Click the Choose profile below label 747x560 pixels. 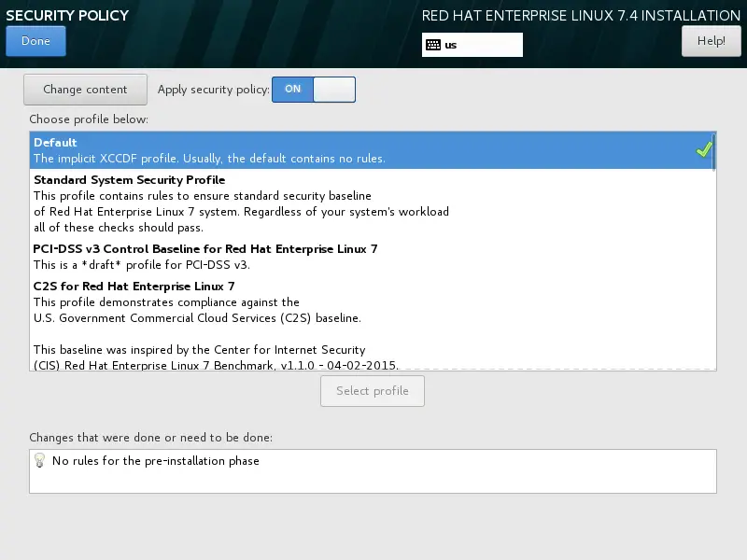tap(89, 119)
